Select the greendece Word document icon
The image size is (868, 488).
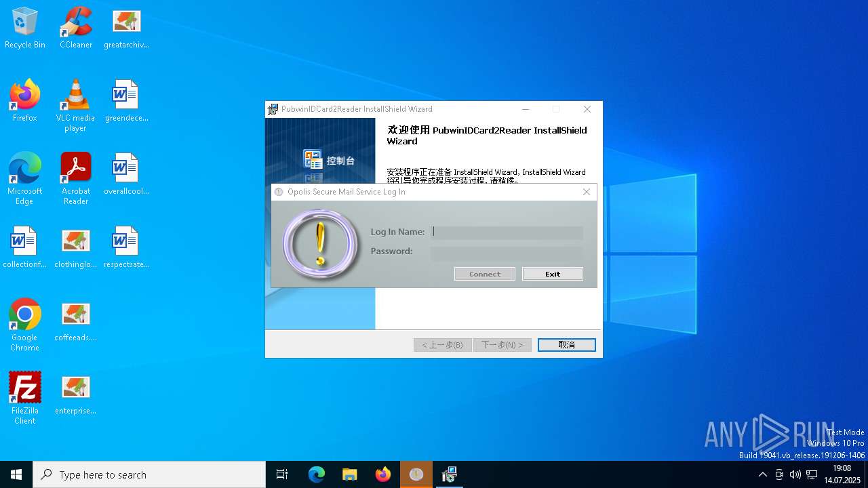point(126,101)
